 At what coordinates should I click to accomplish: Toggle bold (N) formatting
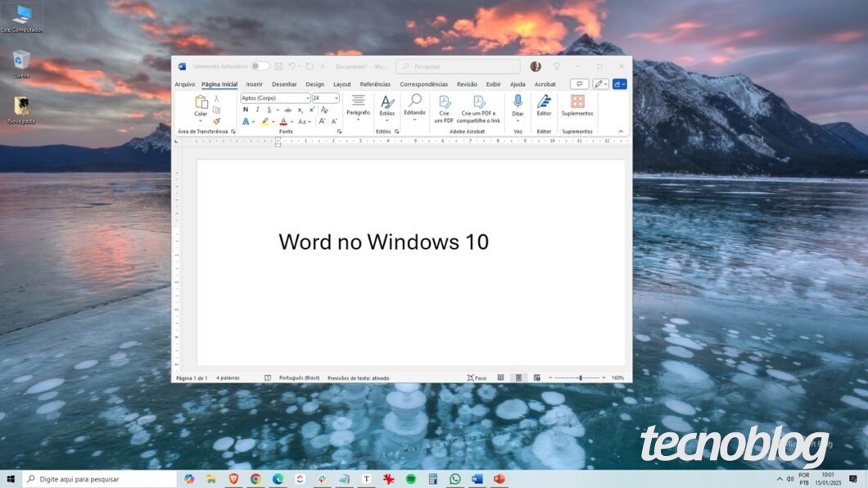pos(246,110)
